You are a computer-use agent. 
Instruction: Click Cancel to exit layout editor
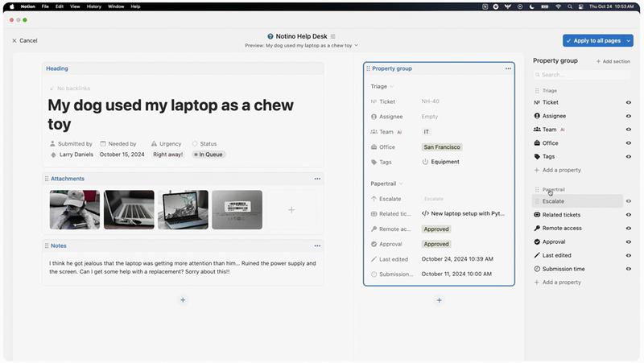[25, 41]
